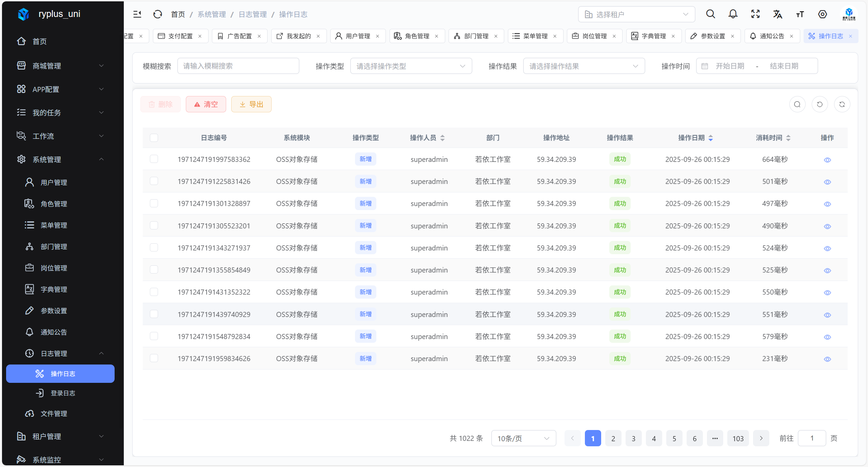Open the 操作类型 dropdown filter
868x467 pixels.
coord(411,66)
